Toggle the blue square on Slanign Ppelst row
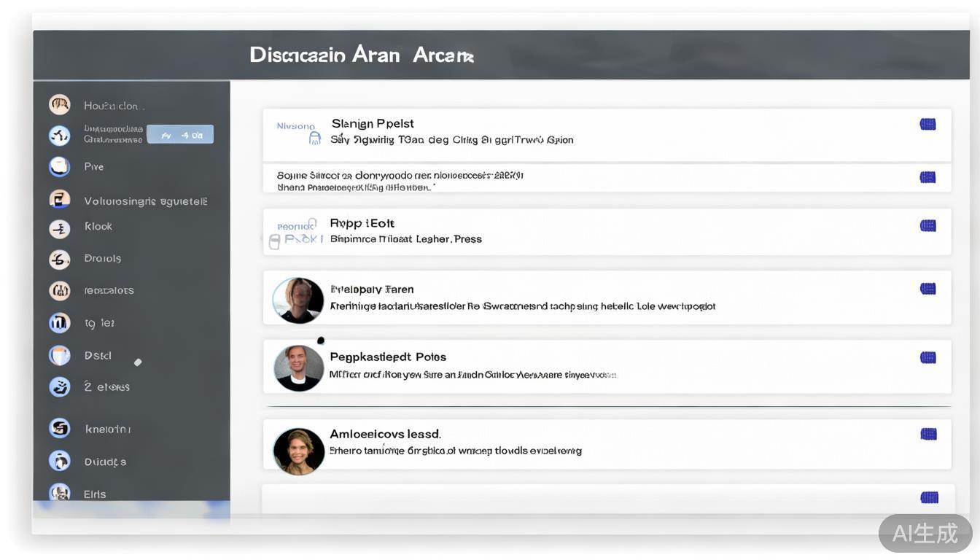 coord(927,124)
